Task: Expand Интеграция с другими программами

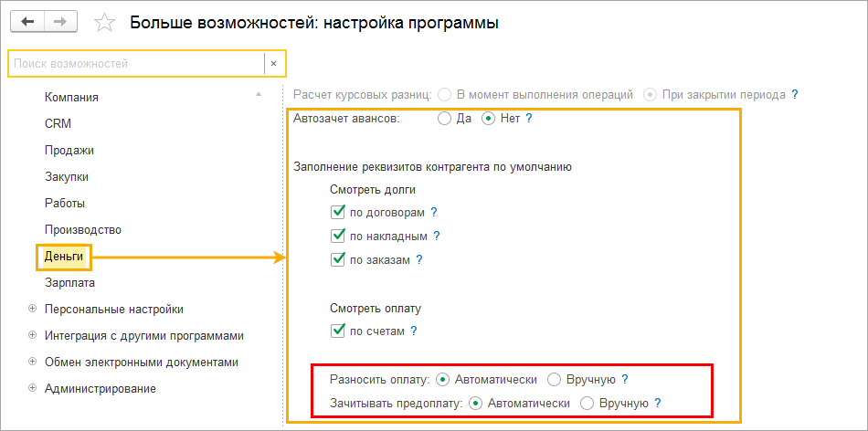Action: tap(33, 335)
